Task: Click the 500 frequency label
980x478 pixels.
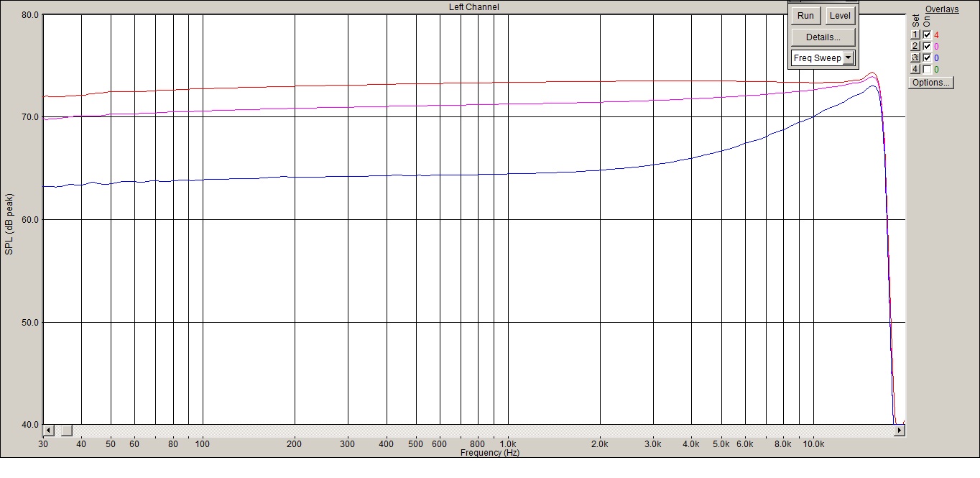Action: pyautogui.click(x=416, y=444)
